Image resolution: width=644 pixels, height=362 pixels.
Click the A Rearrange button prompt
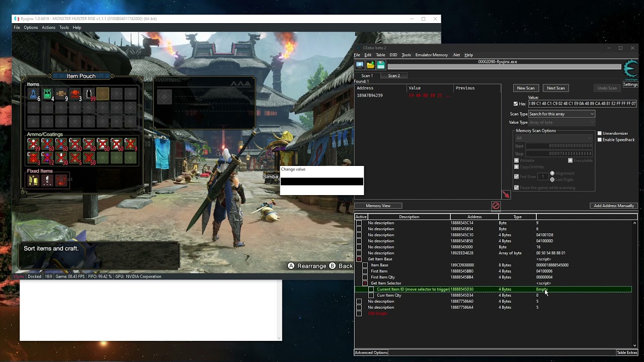click(307, 266)
